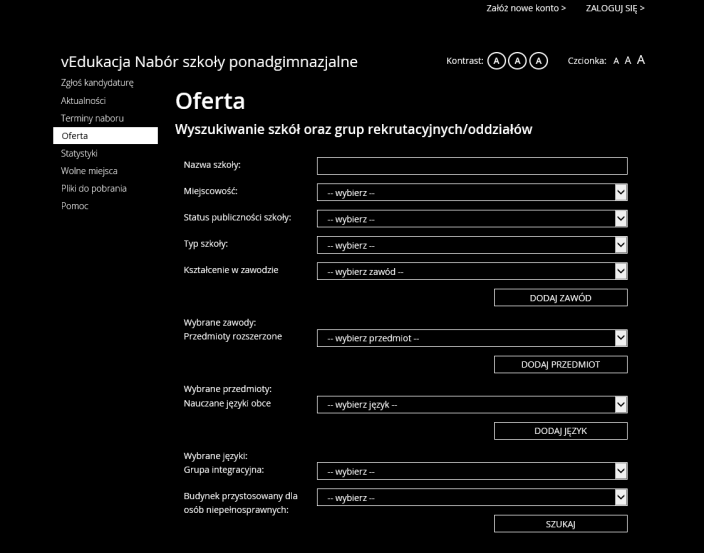704x553 pixels.
Task: Open the Status publiczności szkoły dropdown
Action: point(472,219)
